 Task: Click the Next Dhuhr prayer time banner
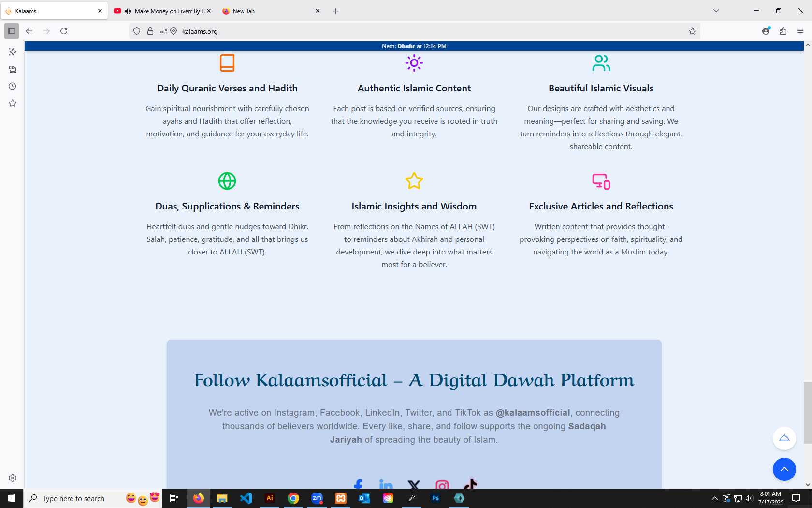[x=414, y=46]
